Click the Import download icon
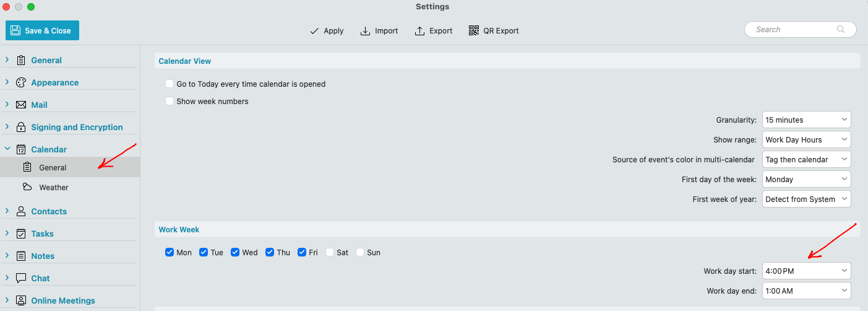This screenshot has height=311, width=868. [365, 30]
